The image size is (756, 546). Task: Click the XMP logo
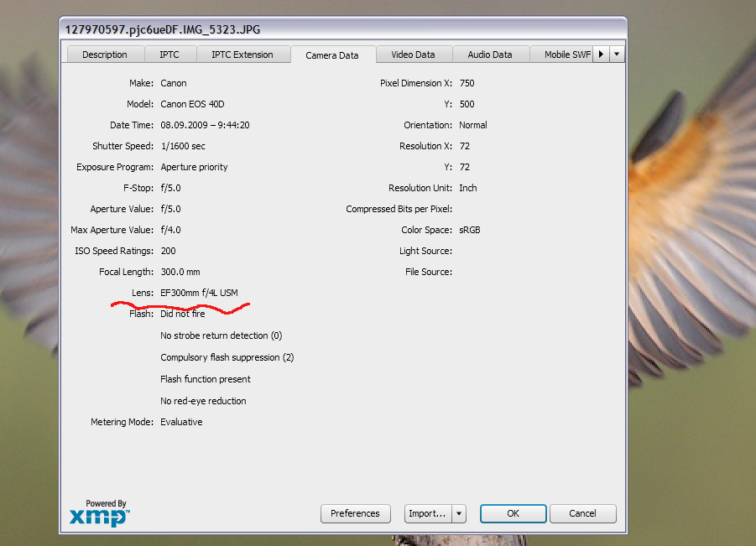point(99,513)
